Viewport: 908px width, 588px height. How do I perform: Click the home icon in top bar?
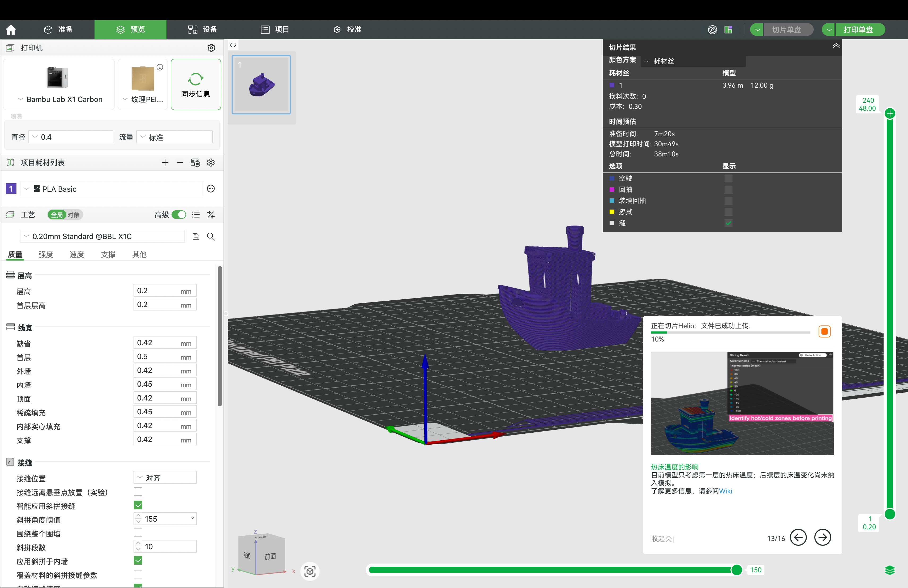pyautogui.click(x=11, y=29)
